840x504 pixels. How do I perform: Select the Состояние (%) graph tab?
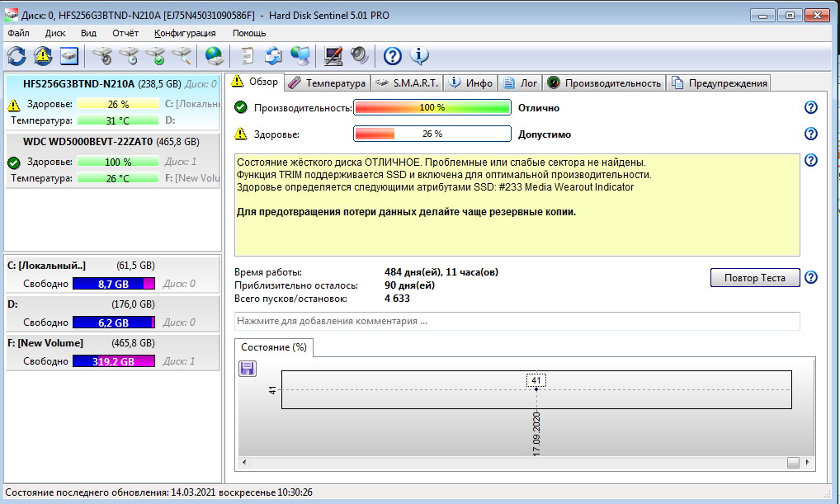274,347
